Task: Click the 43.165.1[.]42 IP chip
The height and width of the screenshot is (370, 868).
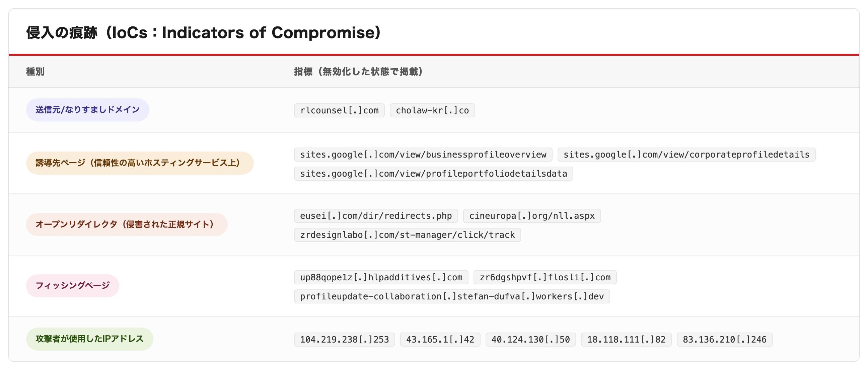Action: point(440,340)
